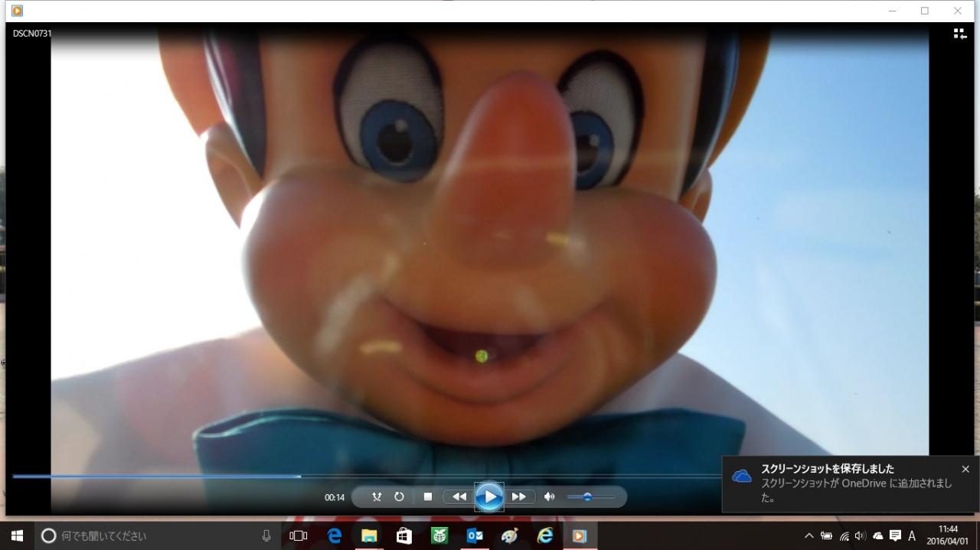Open the Windows Store taskbar icon
980x550 pixels.
pyautogui.click(x=404, y=535)
